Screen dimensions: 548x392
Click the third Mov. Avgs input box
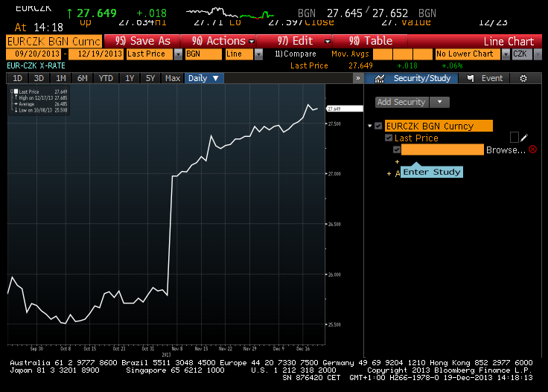click(423, 54)
